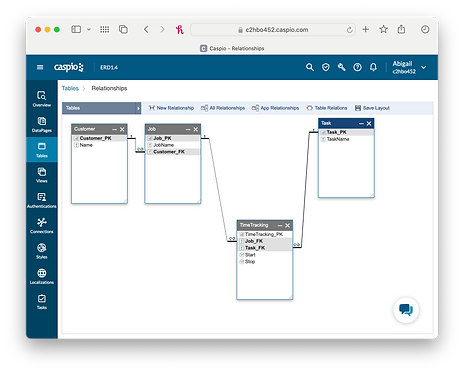Select the JobName field

173,145
